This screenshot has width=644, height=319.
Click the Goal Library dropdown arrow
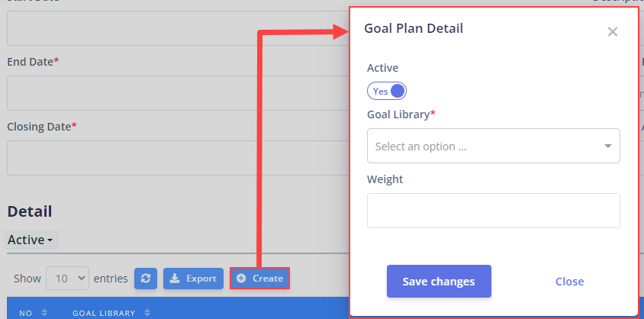(x=608, y=146)
